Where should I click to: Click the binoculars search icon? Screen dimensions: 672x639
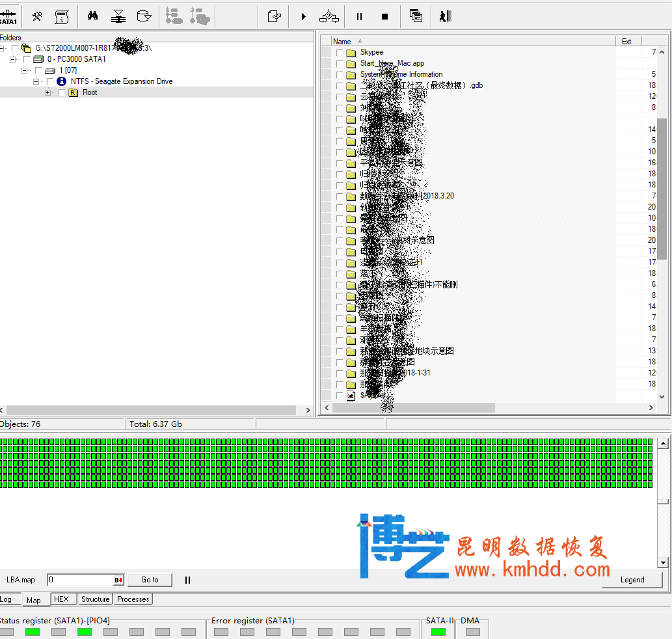92,16
